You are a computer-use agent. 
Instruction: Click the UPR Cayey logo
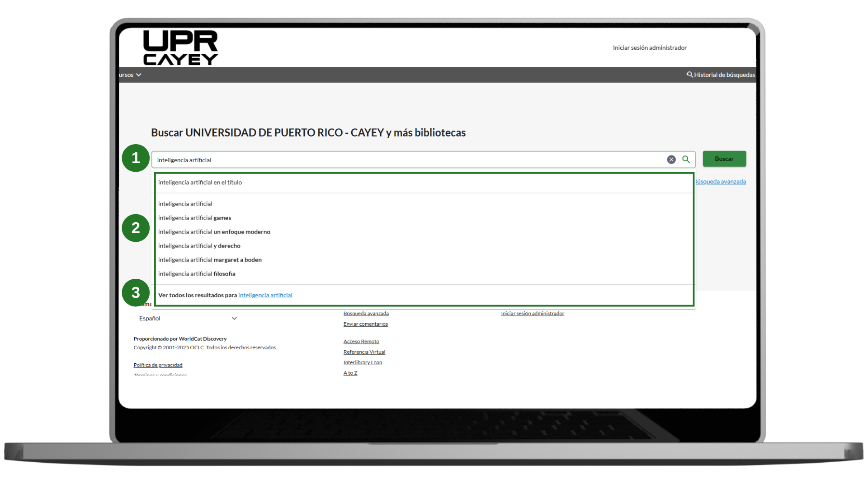tap(180, 48)
